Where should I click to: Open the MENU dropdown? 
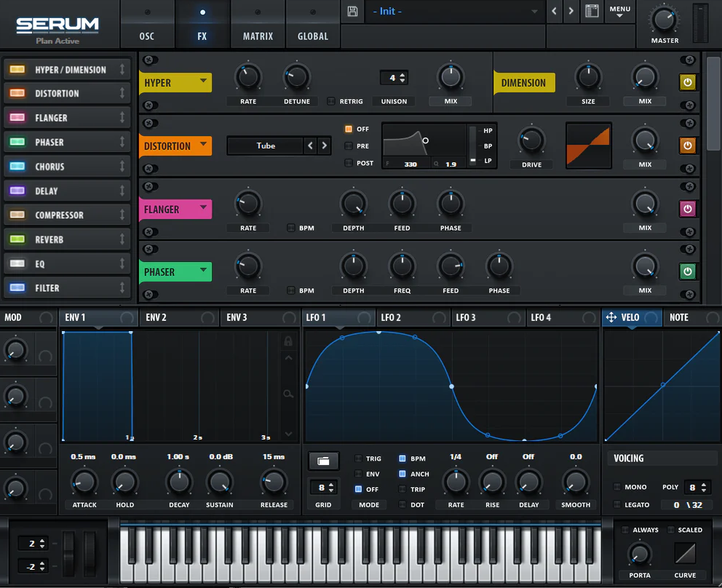click(620, 12)
